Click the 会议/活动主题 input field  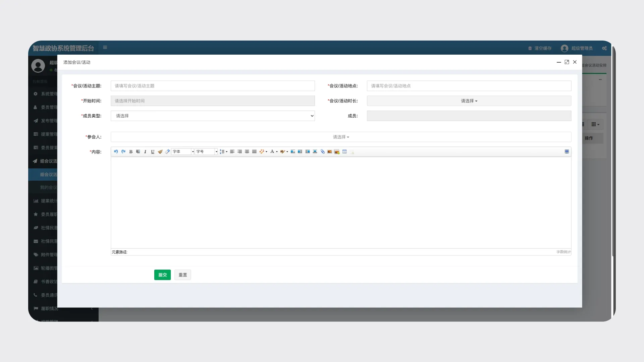point(213,86)
